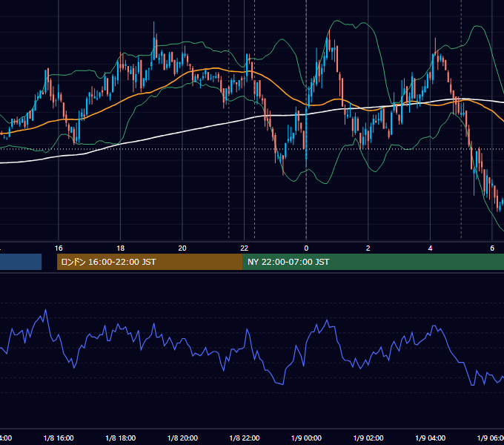Image resolution: width=504 pixels, height=445 pixels.
Task: Click the 22 hour label on price chart axis
Action: (245, 248)
